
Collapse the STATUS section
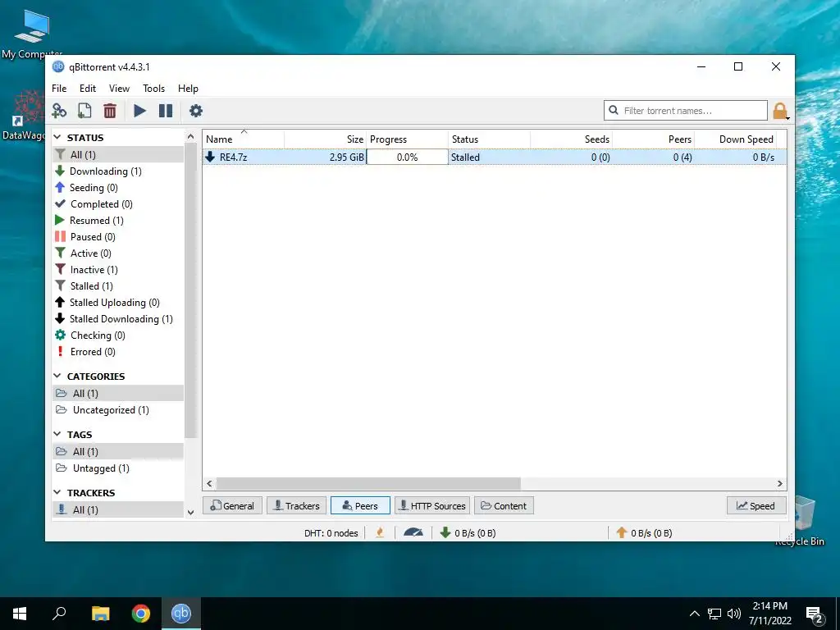coord(57,138)
